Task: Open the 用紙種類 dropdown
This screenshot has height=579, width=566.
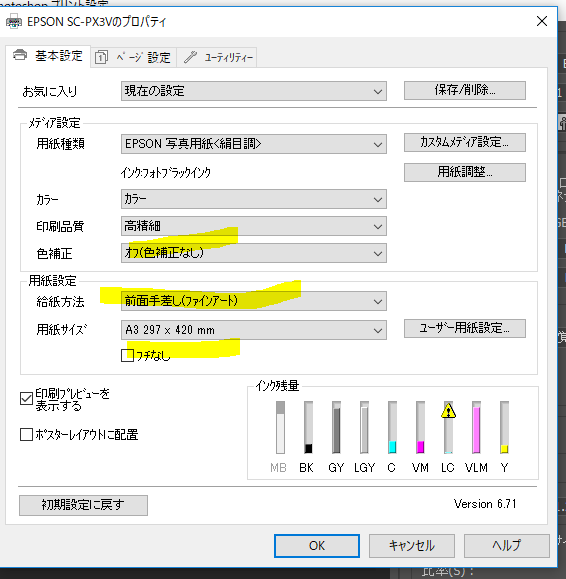Action: 254,144
